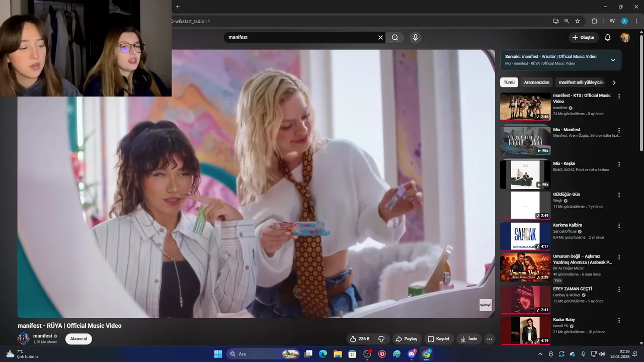Like the video, 226 B button

[360, 339]
